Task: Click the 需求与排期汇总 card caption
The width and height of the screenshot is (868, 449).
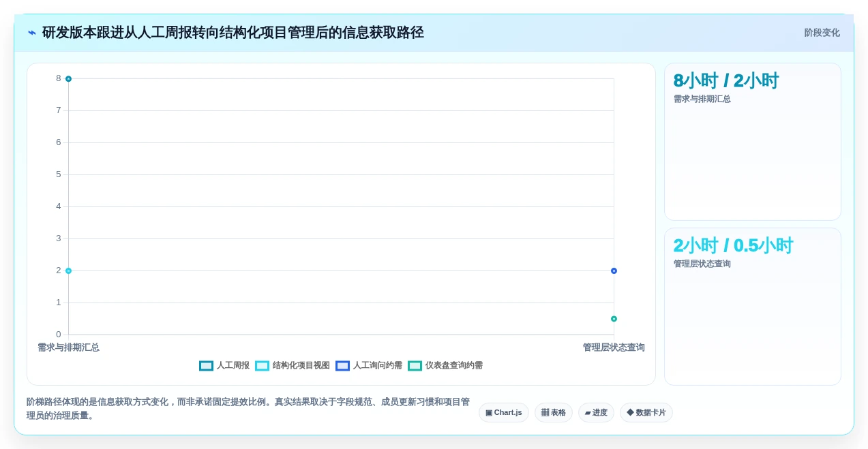Action: pos(702,99)
